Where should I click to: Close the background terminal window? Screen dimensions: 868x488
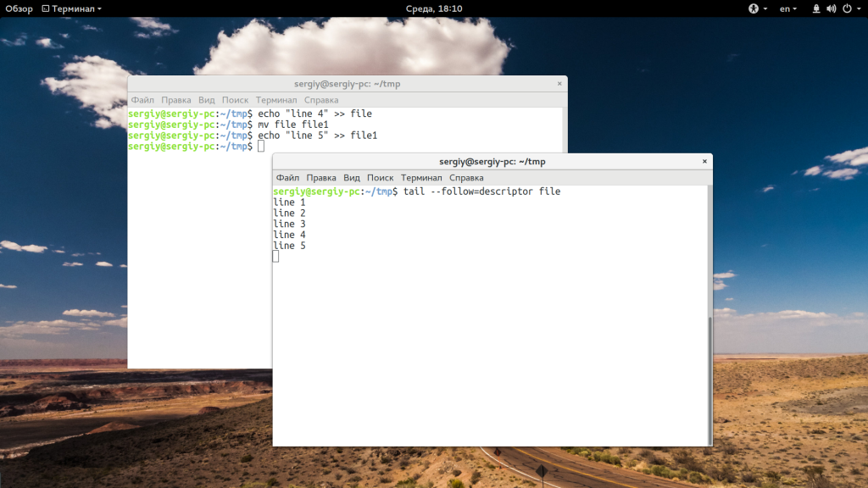(x=559, y=84)
